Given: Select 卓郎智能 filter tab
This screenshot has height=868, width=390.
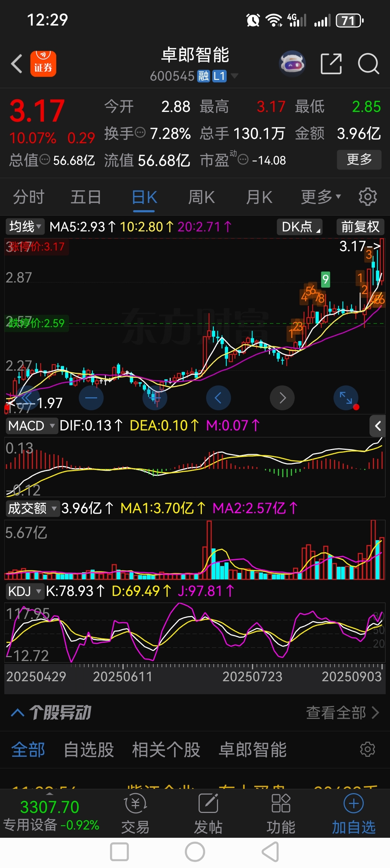Looking at the screenshot, I should 253,750.
